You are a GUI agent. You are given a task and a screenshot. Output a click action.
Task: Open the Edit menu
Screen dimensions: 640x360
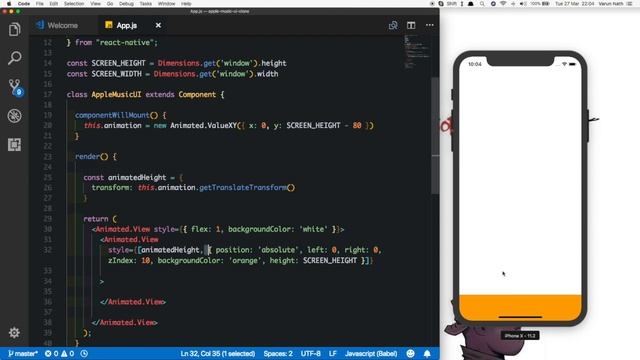click(53, 4)
